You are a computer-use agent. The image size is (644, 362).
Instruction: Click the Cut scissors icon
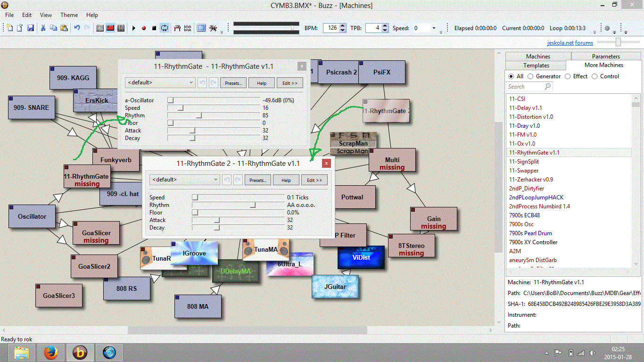43,28
